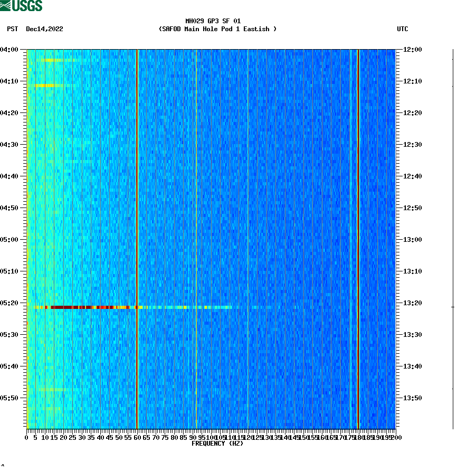Viewport: 476px width, 471px height.
Task: Click the Dec14,2022 date text
Action: click(x=44, y=30)
